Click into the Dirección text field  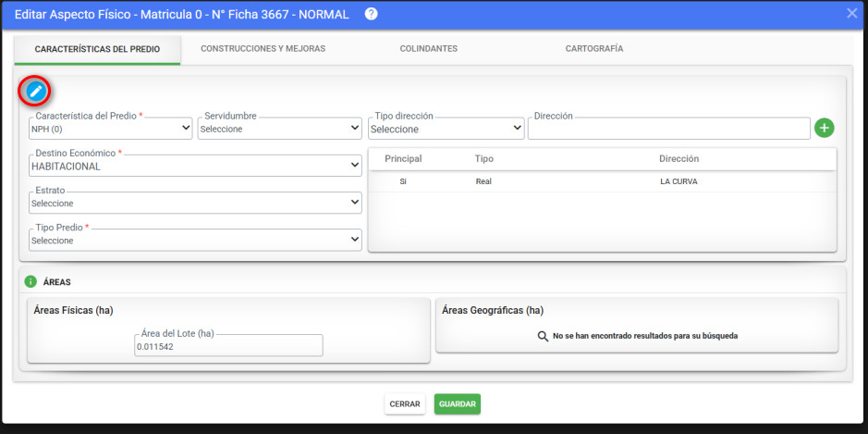668,129
